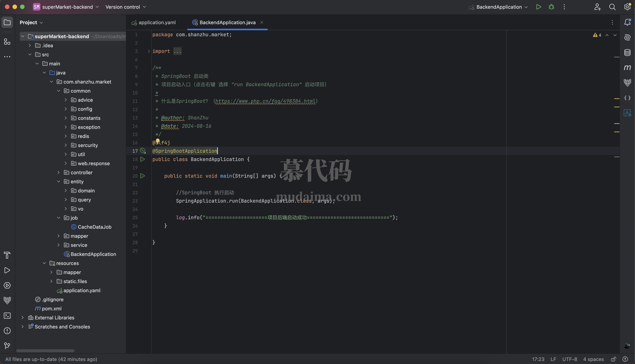Run the application with the green run icon
The image size is (635, 364).
pos(538,7)
